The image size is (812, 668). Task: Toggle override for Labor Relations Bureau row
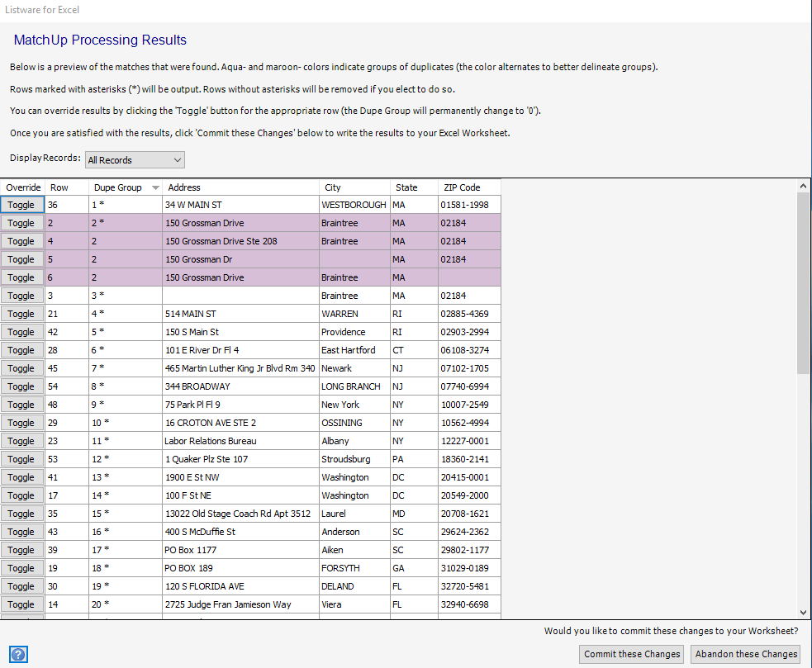[21, 441]
